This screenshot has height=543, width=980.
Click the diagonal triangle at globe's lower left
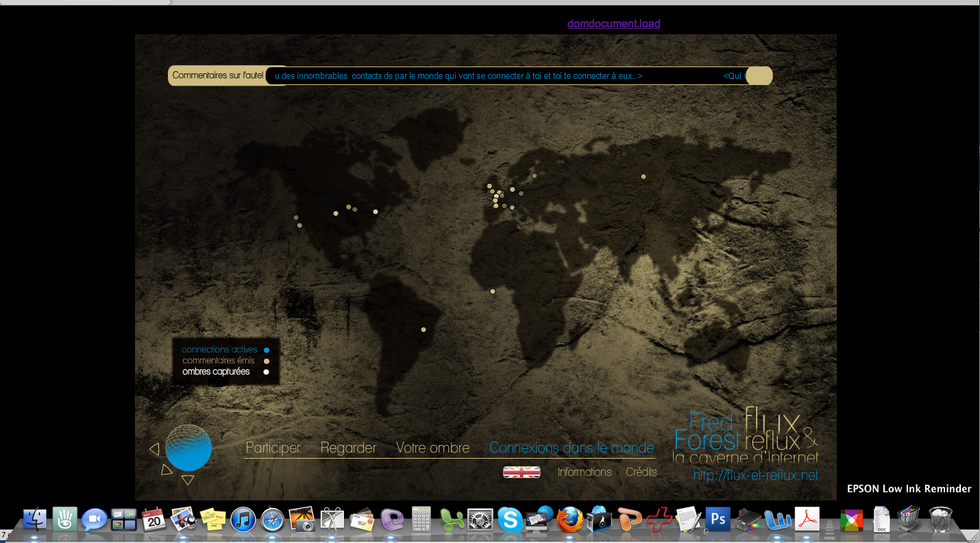point(166,470)
